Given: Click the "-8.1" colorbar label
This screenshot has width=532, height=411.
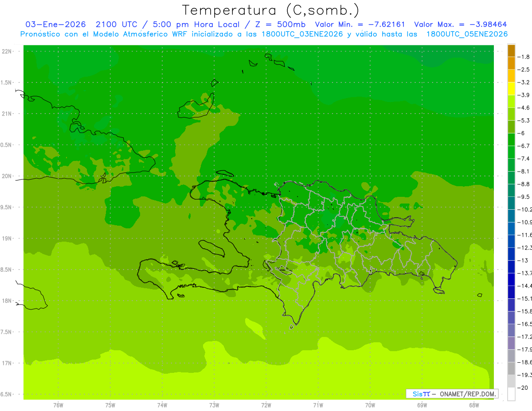Looking at the screenshot, I should (524, 171).
